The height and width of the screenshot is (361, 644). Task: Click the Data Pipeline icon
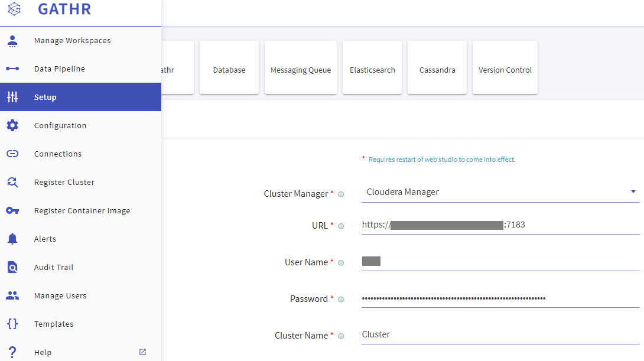tap(12, 69)
